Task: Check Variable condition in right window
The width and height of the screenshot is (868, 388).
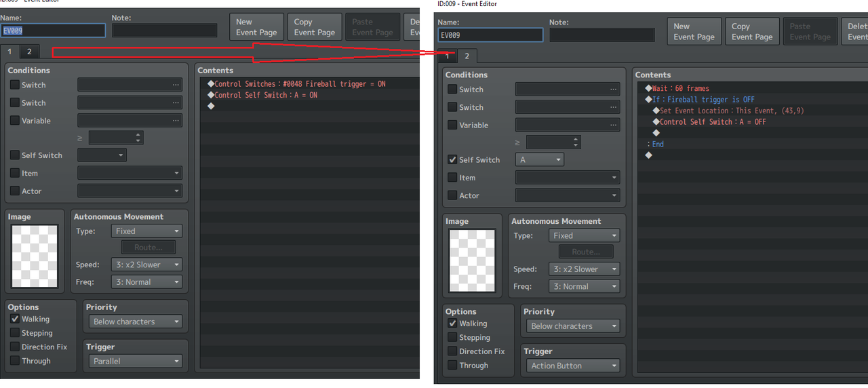Action: pos(452,125)
